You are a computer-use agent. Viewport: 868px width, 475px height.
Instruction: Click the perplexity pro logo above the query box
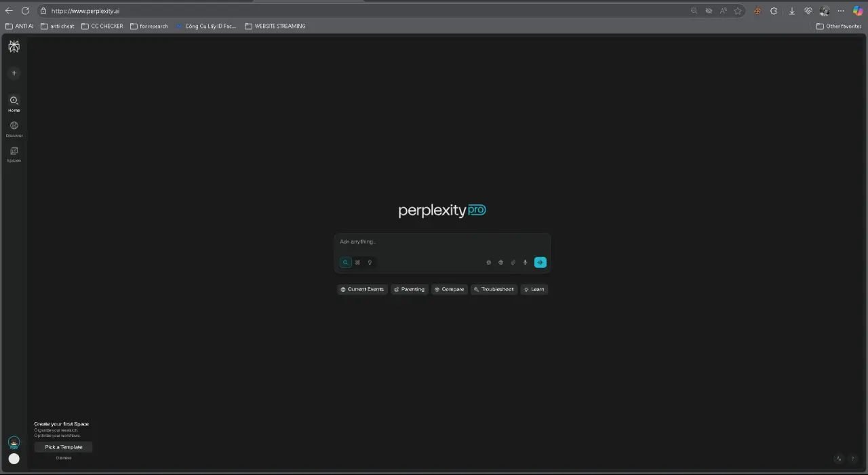(x=442, y=210)
